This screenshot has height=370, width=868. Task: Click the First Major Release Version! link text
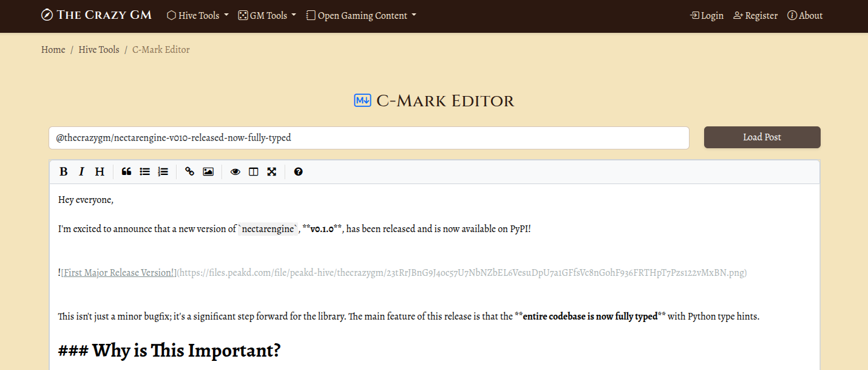pos(118,273)
